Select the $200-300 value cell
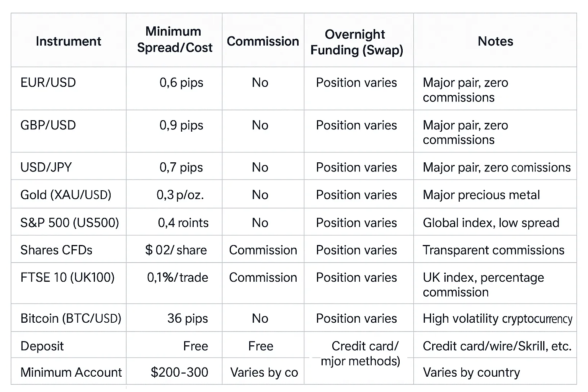Screen dimensions: 588x392 (179, 372)
